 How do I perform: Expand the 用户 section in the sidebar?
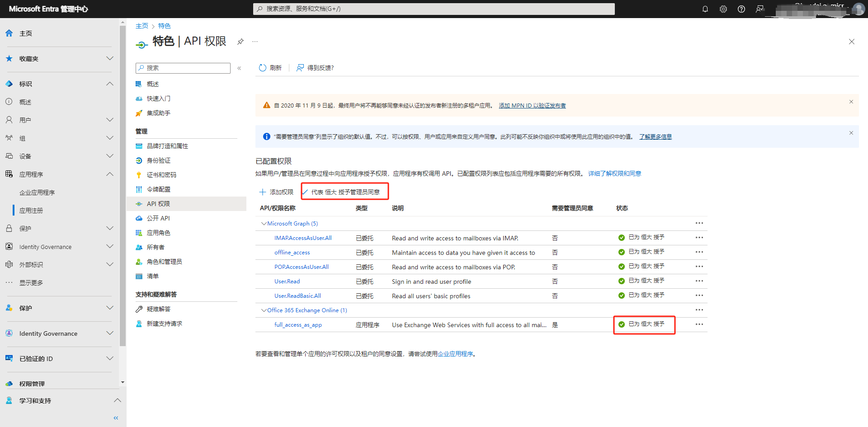coord(110,120)
